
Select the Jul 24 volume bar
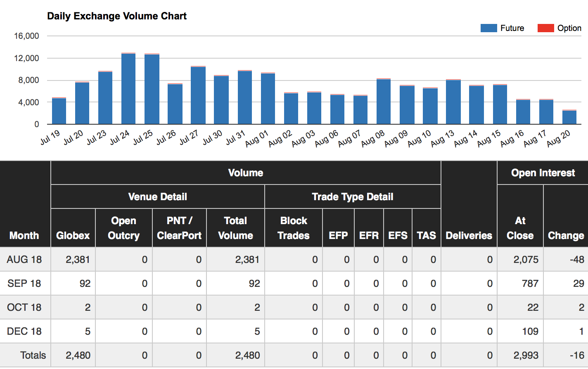coord(128,88)
